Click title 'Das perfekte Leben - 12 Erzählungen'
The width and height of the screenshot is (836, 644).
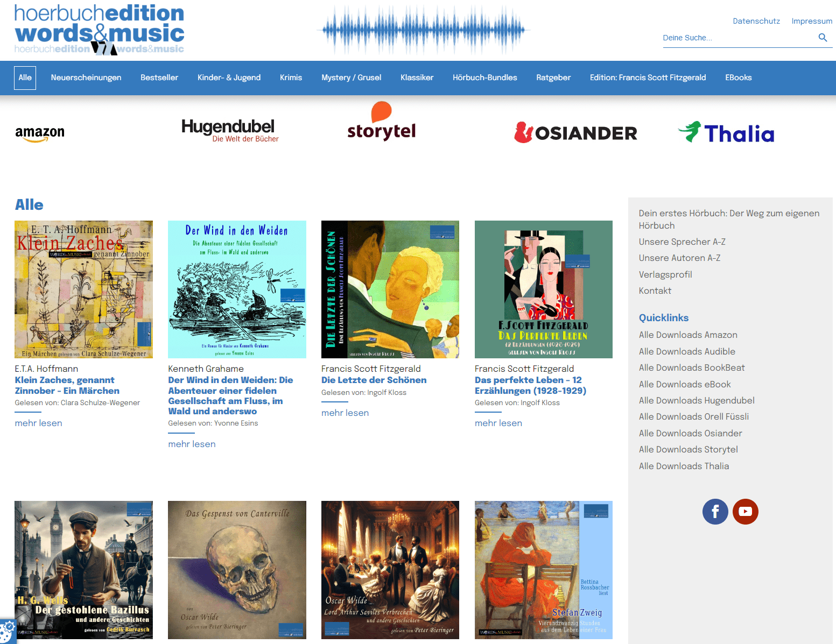click(530, 385)
